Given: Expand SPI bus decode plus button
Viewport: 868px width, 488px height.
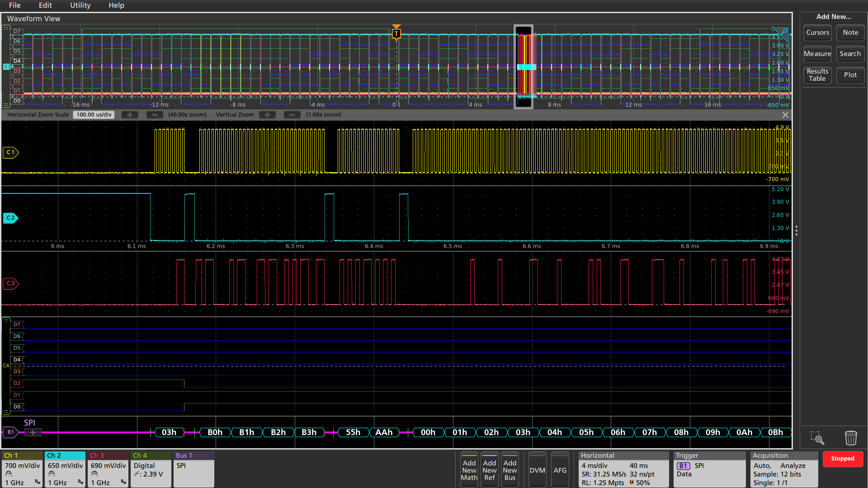Looking at the screenshot, I should [x=33, y=432].
